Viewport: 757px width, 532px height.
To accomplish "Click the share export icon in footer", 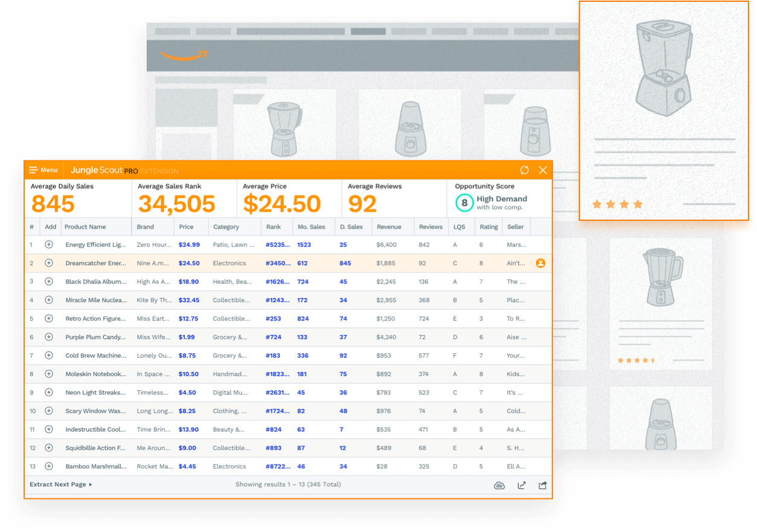I will pyautogui.click(x=543, y=485).
